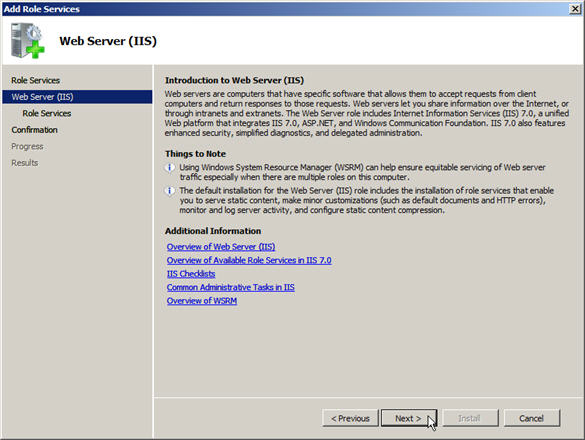Go back with the Previous button
This screenshot has height=440, width=585.
click(350, 418)
